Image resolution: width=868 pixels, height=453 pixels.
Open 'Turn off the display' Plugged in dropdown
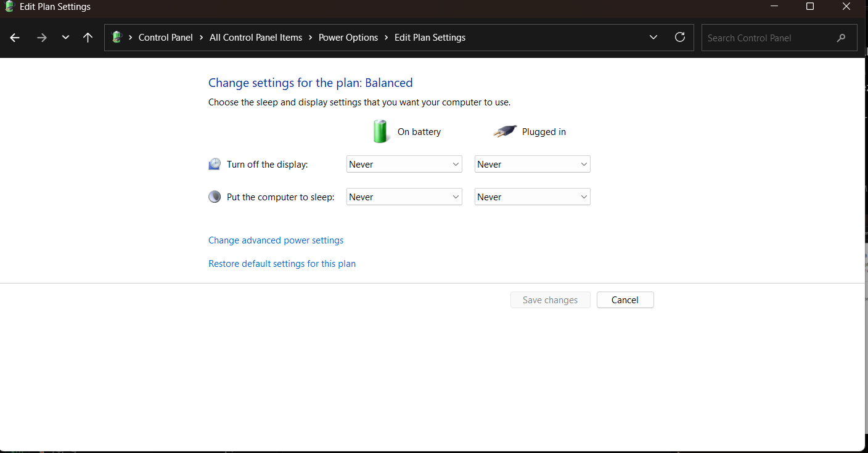point(533,165)
